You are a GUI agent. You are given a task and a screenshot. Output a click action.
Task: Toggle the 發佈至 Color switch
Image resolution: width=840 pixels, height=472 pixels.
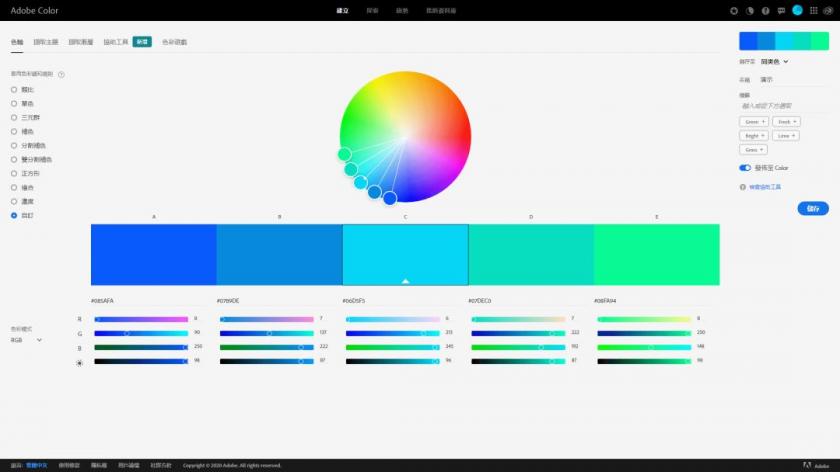tap(745, 168)
